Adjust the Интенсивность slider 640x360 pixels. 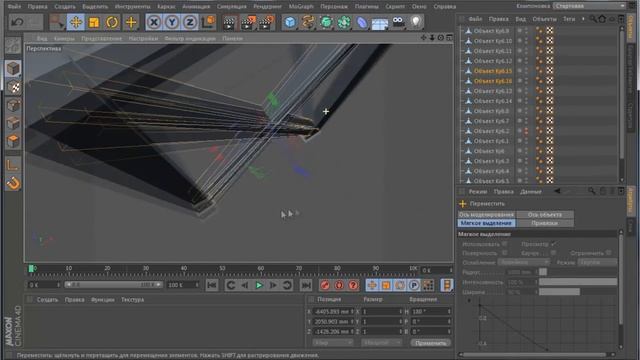coord(578,282)
